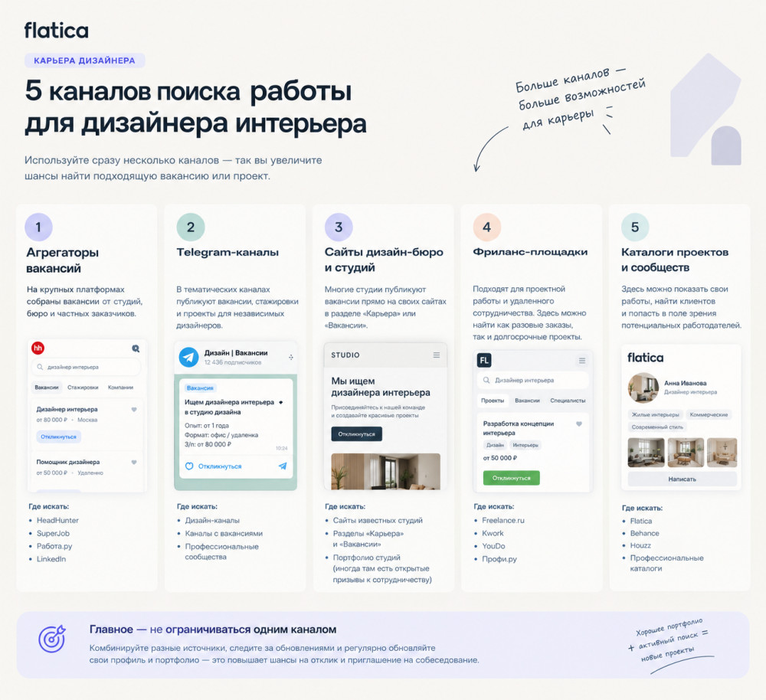Click the Дизайн-каналы list item

click(x=212, y=520)
